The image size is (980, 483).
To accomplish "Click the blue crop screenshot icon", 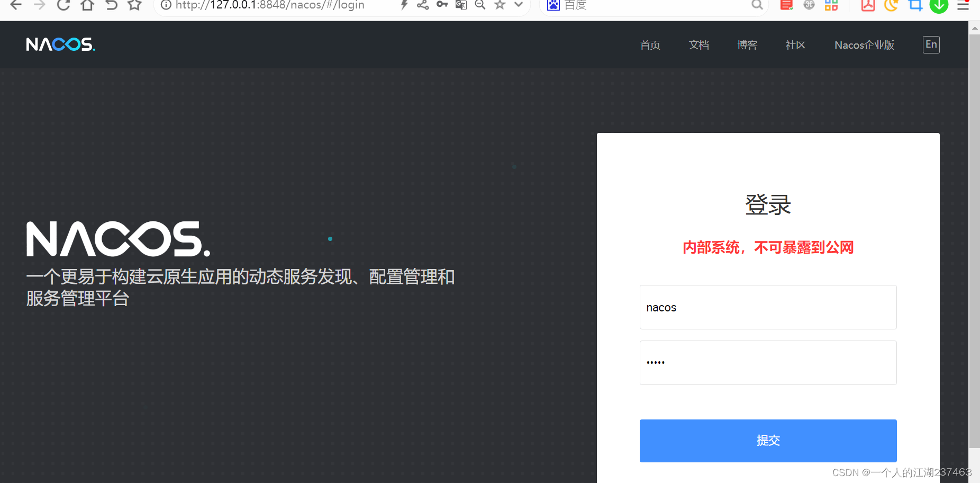I will click(915, 5).
